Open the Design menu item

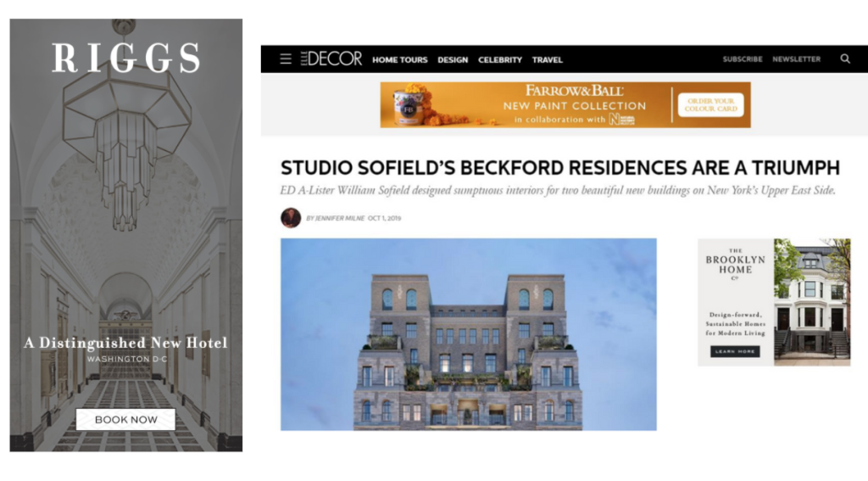pyautogui.click(x=453, y=60)
